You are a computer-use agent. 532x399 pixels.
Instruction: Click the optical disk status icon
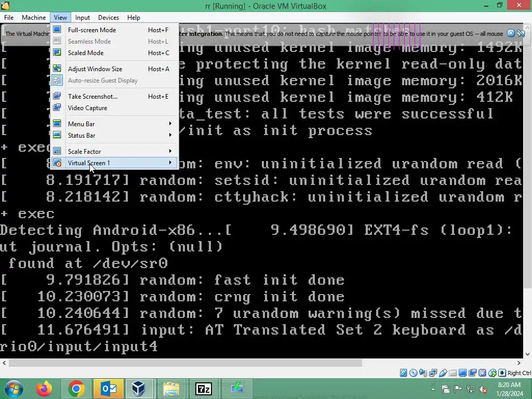pyautogui.click(x=413, y=373)
